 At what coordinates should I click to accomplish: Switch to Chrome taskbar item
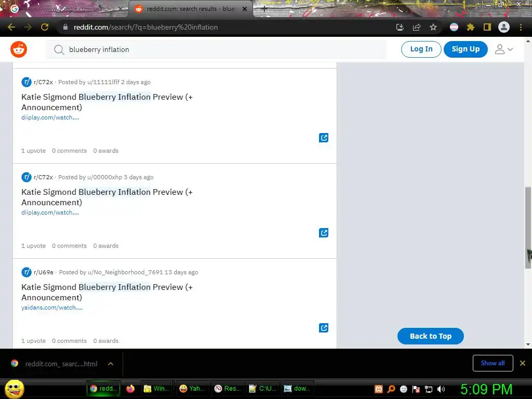coord(103,389)
